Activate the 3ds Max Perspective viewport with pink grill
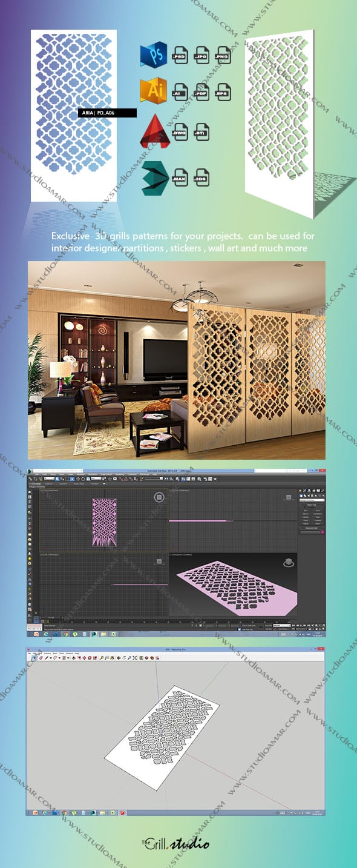Image resolution: width=357 pixels, height=868 pixels. pos(234,585)
